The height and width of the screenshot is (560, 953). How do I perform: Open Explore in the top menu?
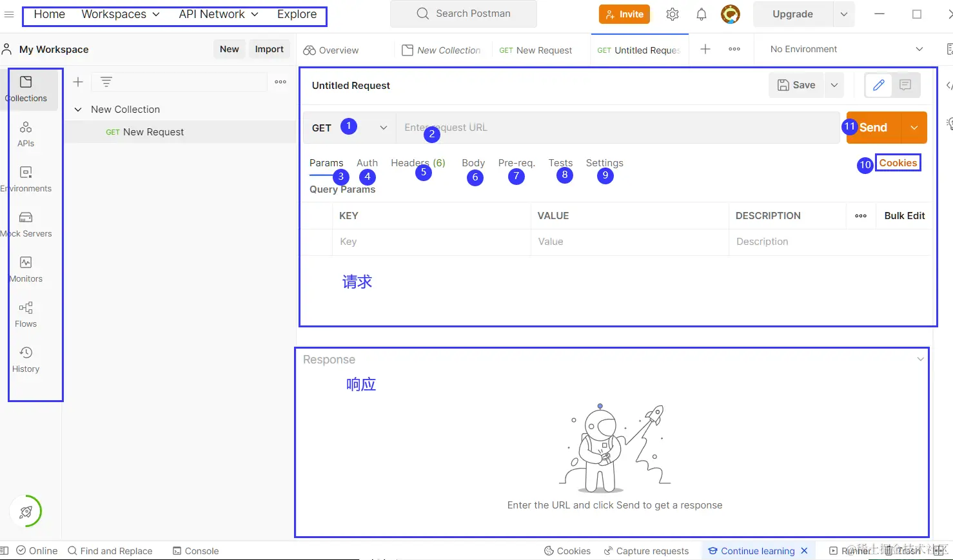(x=297, y=14)
